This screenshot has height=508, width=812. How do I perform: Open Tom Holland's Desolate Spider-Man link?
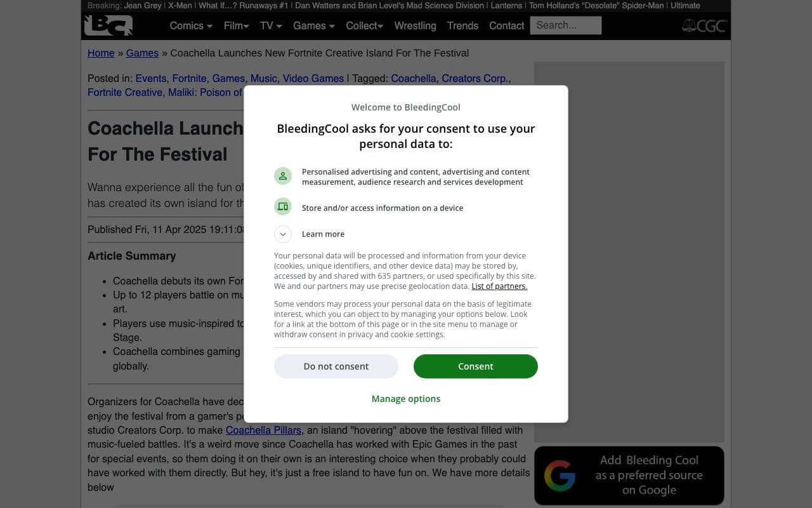coord(598,6)
